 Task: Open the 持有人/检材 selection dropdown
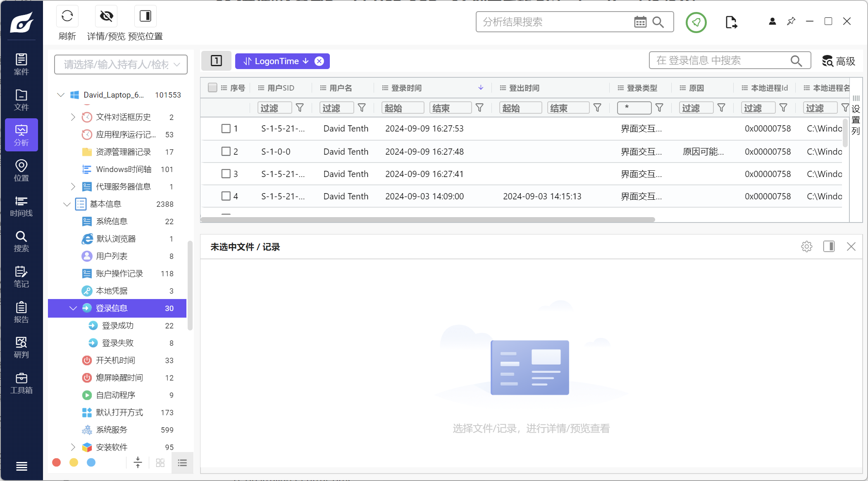tap(121, 65)
